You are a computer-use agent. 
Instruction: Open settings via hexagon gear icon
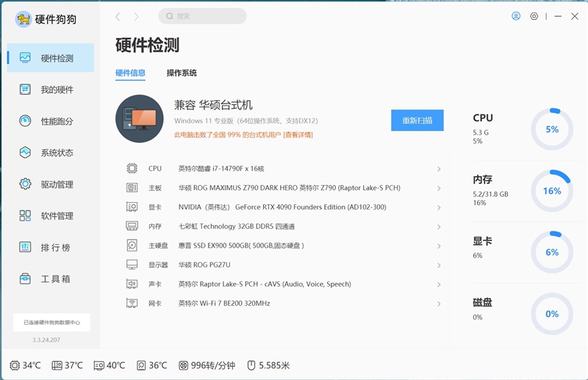click(x=534, y=16)
